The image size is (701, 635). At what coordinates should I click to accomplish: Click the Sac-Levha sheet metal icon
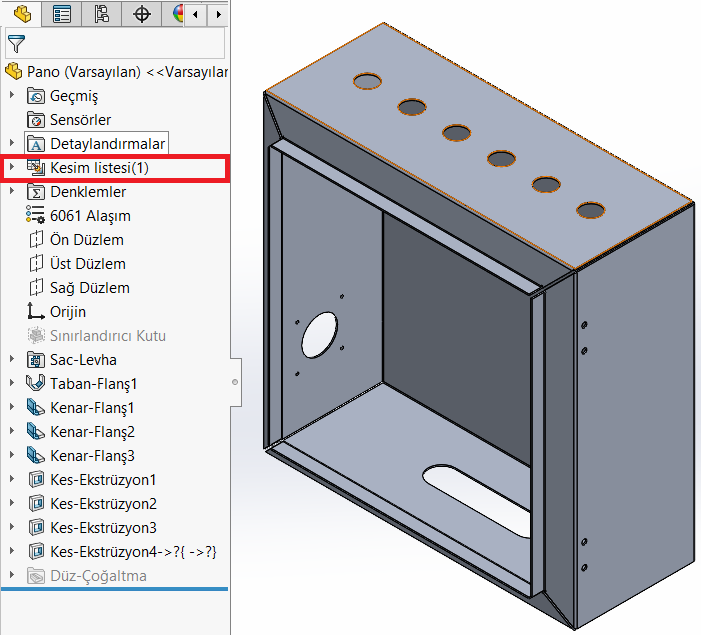[x=36, y=360]
